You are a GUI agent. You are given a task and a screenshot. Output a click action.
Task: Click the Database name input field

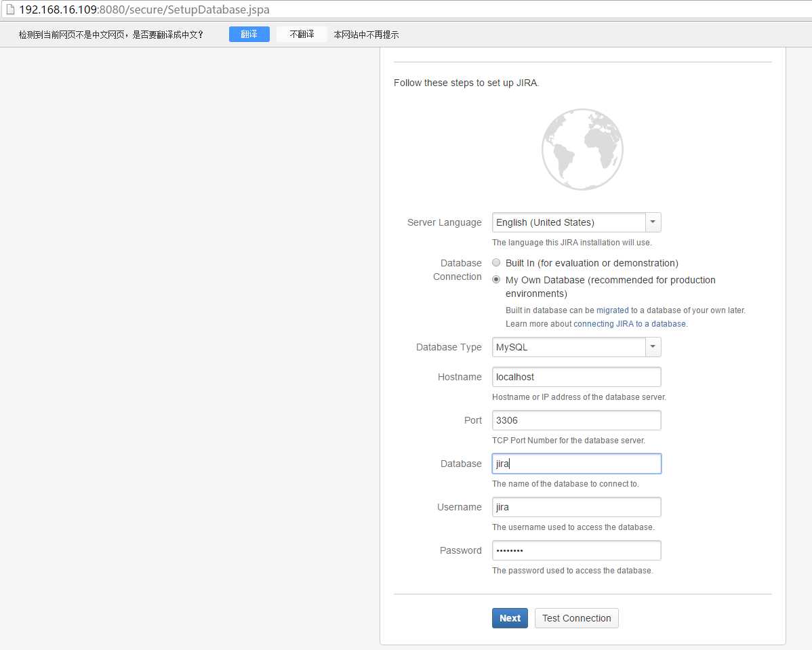click(576, 464)
